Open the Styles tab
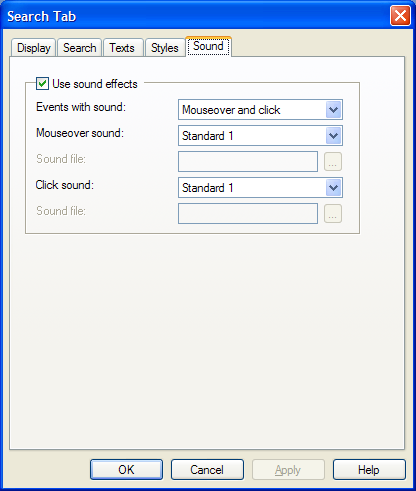This screenshot has width=416, height=491. coord(165,48)
